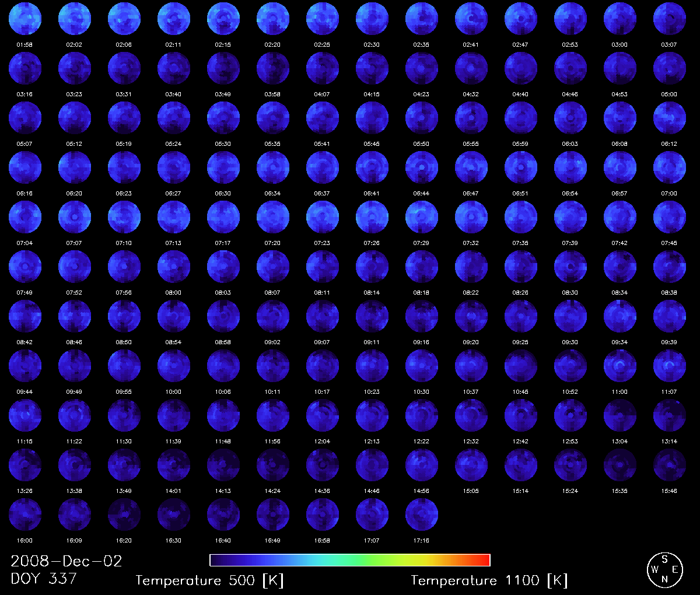Viewport: 700px width, 595px height.
Task: Click the timestamp text 09:16
Action: [421, 342]
